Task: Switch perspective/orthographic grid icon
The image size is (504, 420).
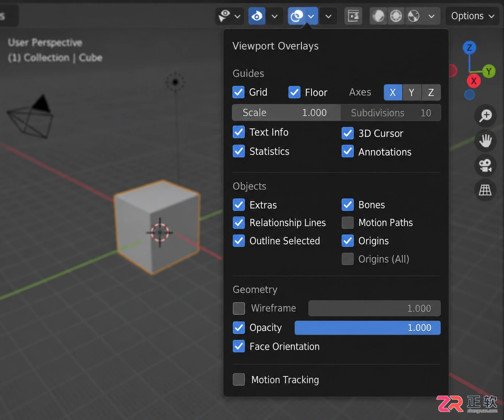Action: 485,190
